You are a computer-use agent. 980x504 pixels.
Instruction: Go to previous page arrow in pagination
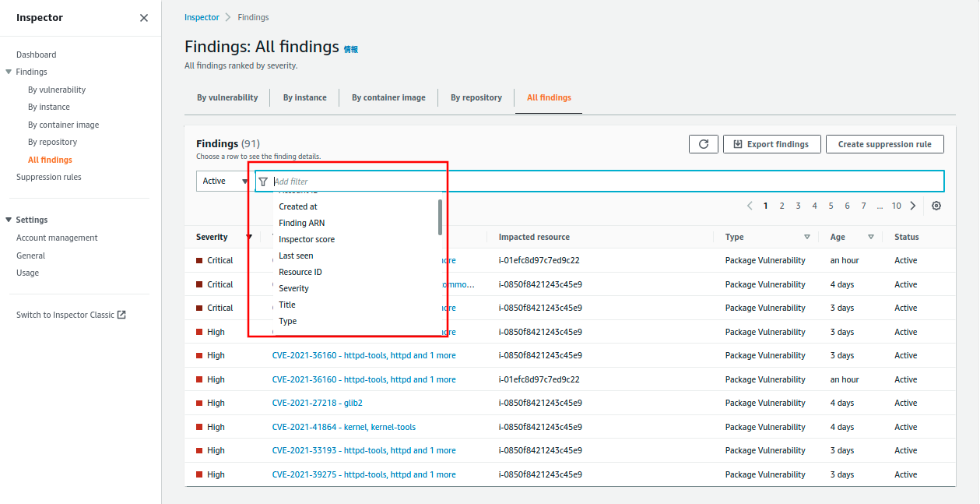750,206
